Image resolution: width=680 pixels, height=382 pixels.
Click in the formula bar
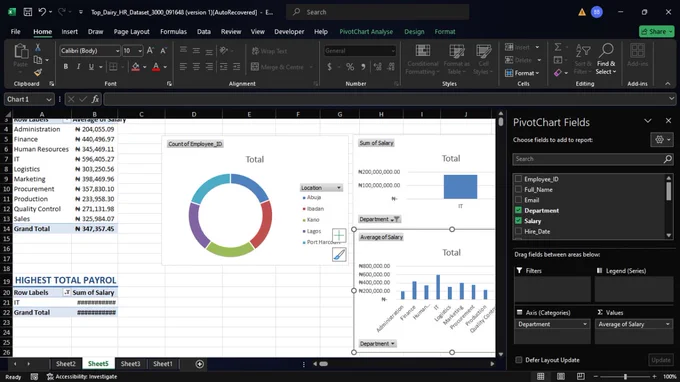tap(386, 99)
